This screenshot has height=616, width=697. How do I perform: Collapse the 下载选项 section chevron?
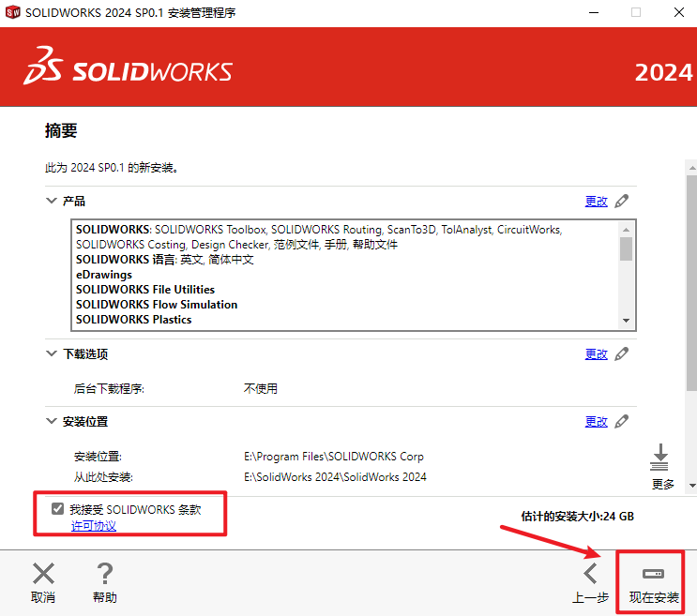(52, 353)
